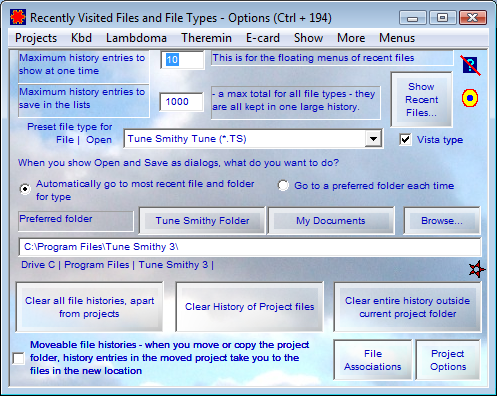Click the Show Recent Files button
Image resolution: width=497 pixels, height=396 pixels.
point(421,99)
